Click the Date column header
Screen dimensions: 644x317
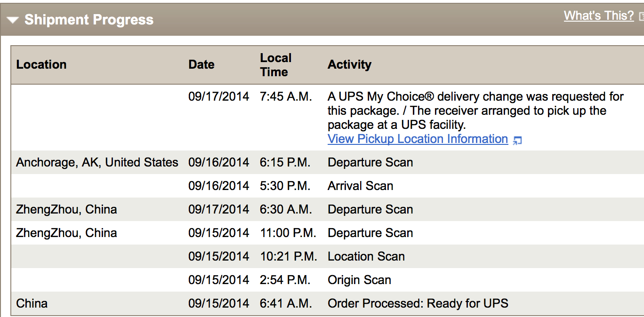click(x=201, y=64)
